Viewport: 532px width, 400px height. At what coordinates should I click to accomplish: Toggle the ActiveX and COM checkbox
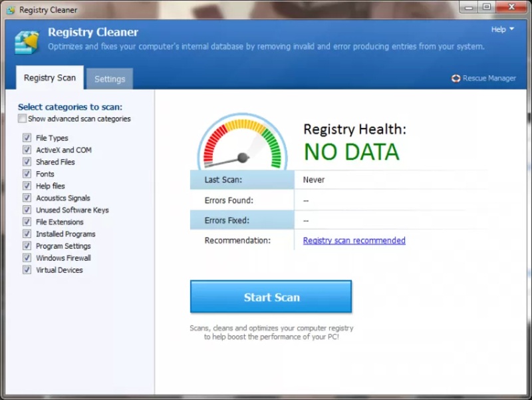point(27,150)
